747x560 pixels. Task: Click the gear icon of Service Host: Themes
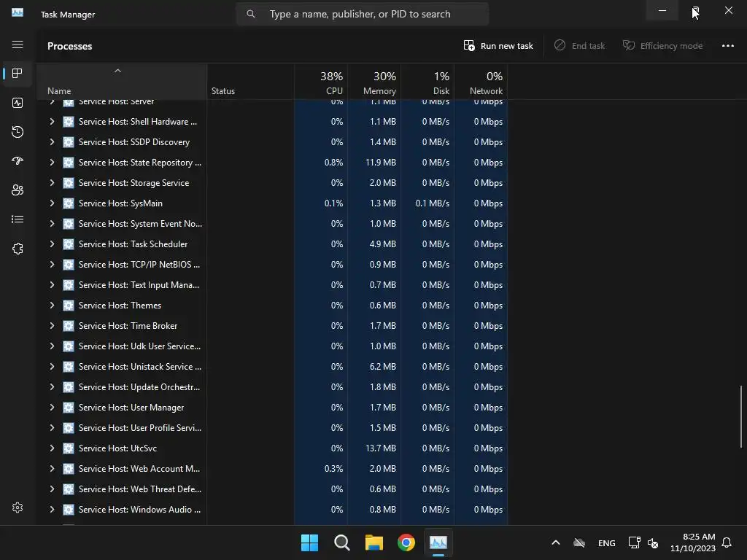click(x=69, y=306)
